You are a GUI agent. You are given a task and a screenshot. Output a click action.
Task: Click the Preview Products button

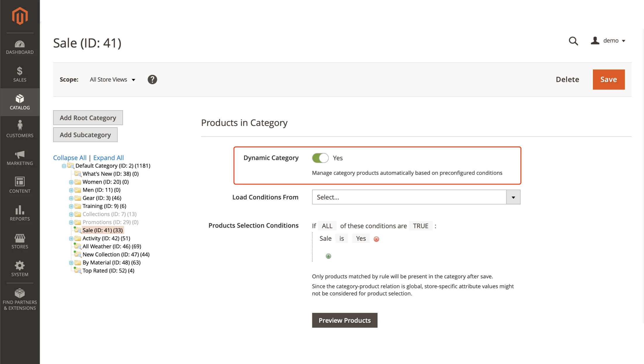pyautogui.click(x=344, y=320)
